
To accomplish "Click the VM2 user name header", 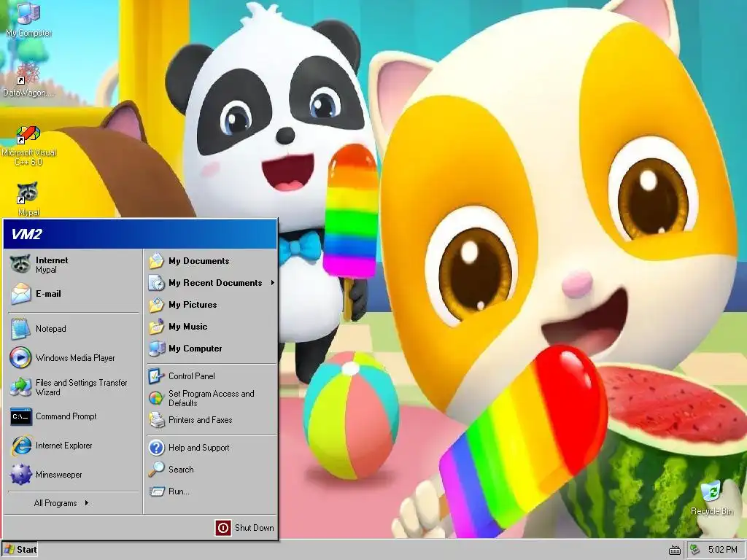I will [27, 234].
